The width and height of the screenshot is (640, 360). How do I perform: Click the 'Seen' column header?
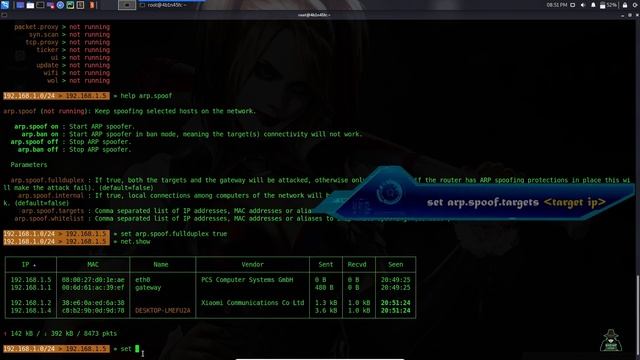pyautogui.click(x=396, y=264)
